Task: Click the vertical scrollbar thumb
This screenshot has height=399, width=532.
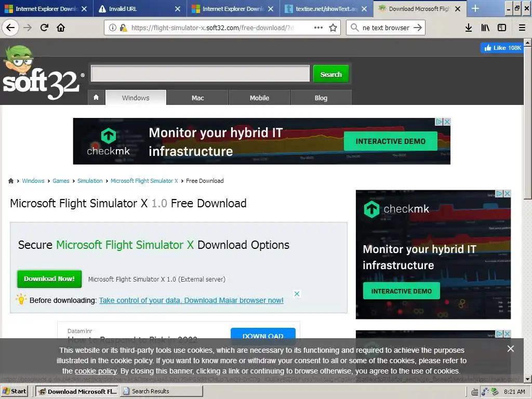Action: click(528, 123)
